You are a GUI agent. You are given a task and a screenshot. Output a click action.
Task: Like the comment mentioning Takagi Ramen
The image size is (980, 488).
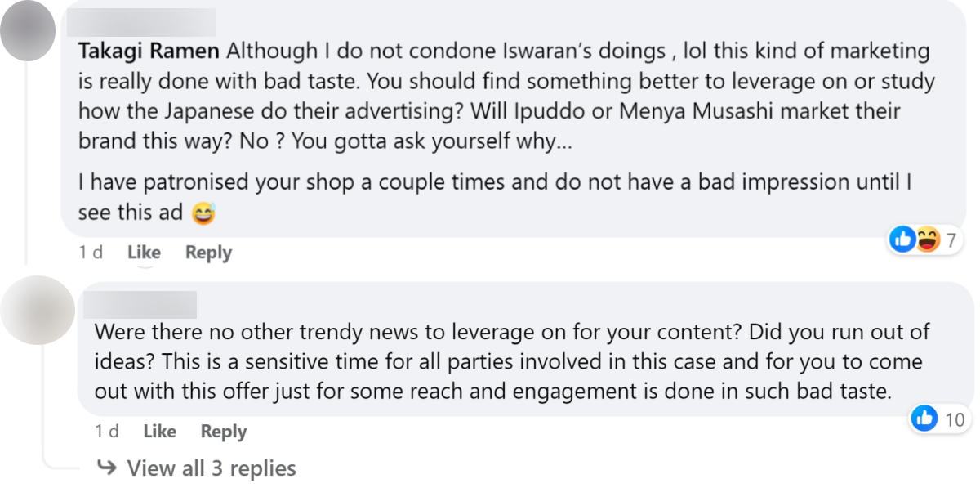pyautogui.click(x=144, y=253)
